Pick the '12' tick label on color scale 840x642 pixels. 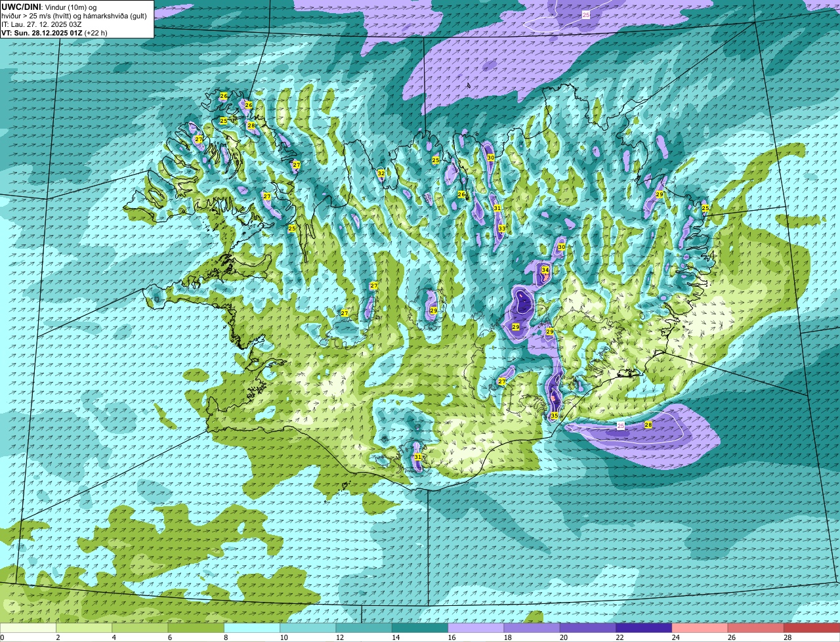[339, 637]
